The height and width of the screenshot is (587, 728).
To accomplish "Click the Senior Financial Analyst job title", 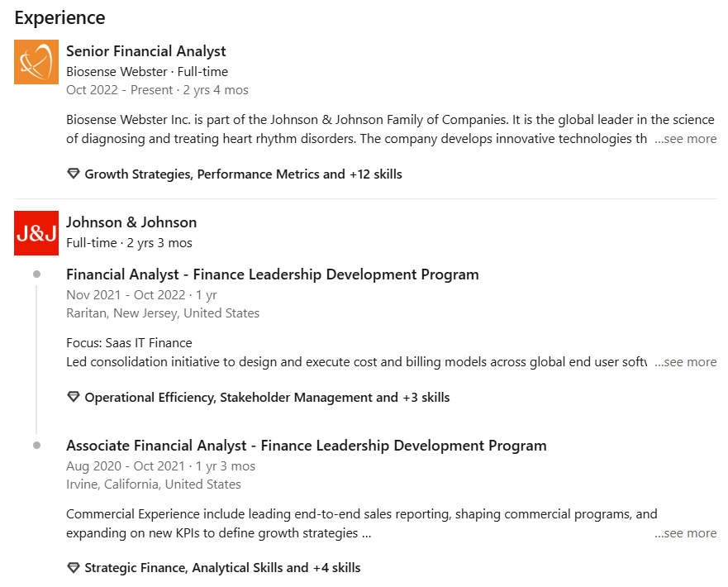I will pyautogui.click(x=145, y=51).
